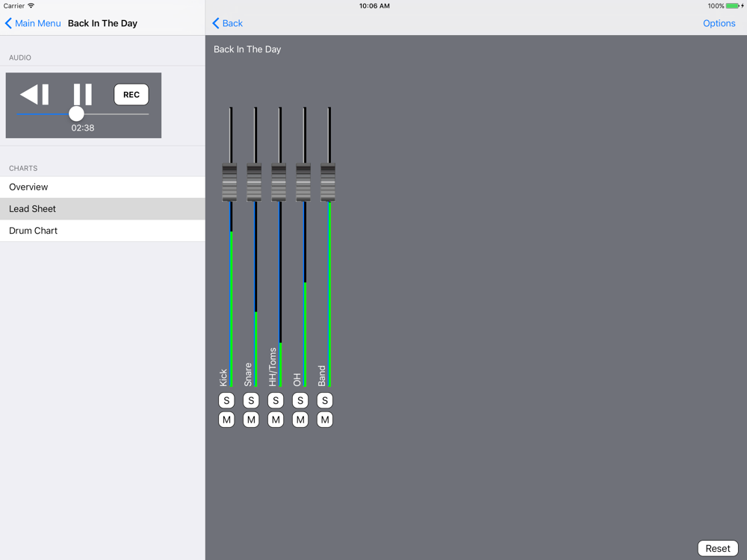
Task: Go back to Main Menu
Action: point(34,23)
